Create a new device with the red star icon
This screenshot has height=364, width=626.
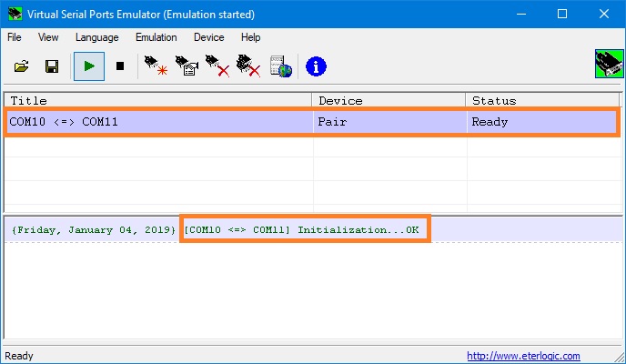pos(156,66)
